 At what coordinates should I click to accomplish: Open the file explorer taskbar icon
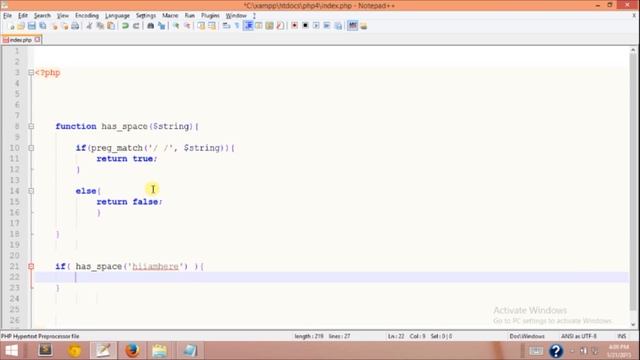[160, 351]
